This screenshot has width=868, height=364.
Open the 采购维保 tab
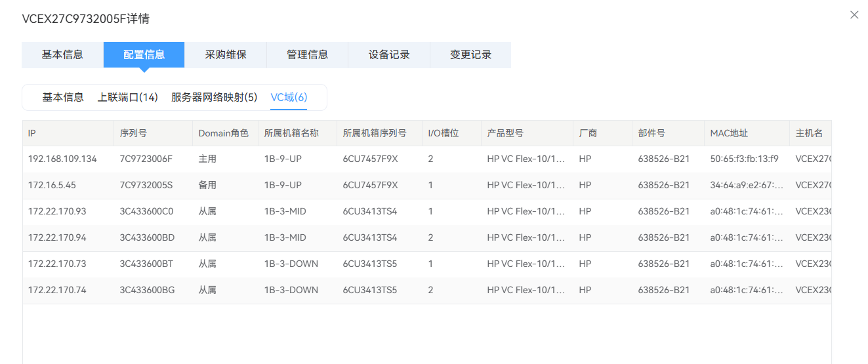[226, 54]
